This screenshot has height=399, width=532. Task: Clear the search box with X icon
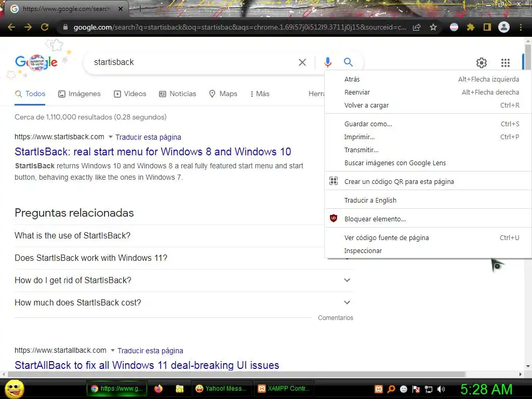(x=302, y=62)
